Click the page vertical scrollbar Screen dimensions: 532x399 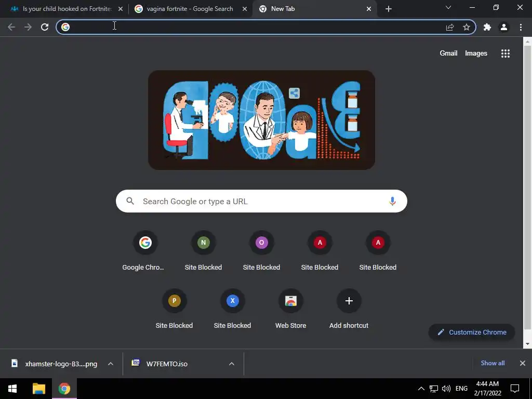click(527, 187)
